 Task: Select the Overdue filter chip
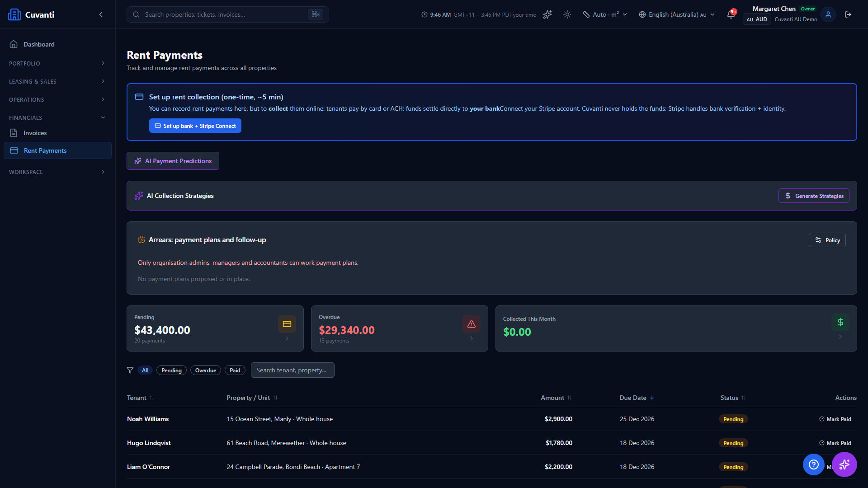pyautogui.click(x=206, y=370)
